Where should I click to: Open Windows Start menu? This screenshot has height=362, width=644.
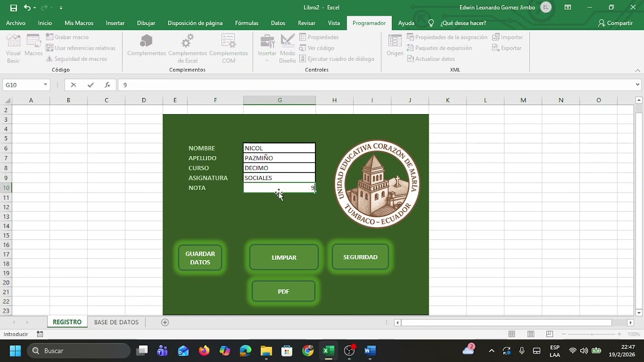[x=15, y=351]
